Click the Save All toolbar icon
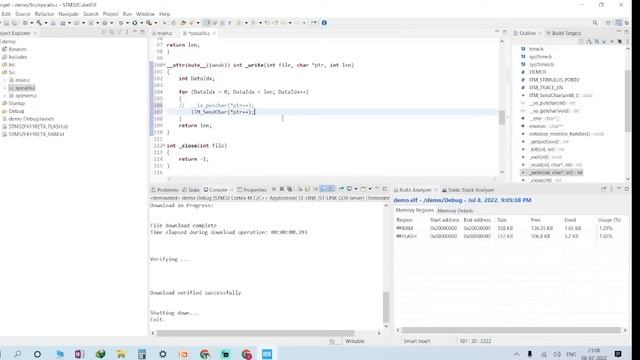Viewport: 640px width, 360px height. [x=15, y=23]
